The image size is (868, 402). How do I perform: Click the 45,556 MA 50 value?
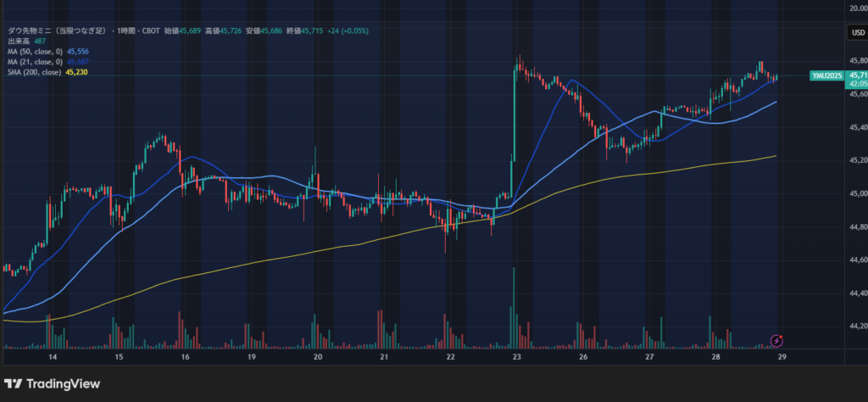[x=77, y=52]
